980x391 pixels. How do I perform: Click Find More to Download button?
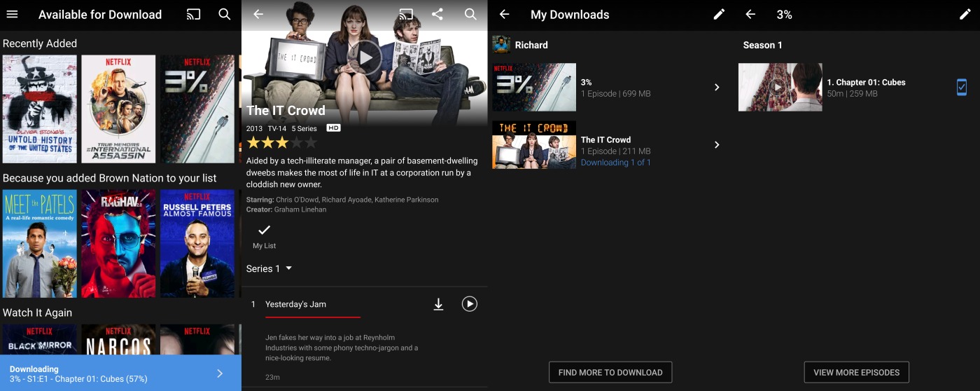(x=610, y=372)
